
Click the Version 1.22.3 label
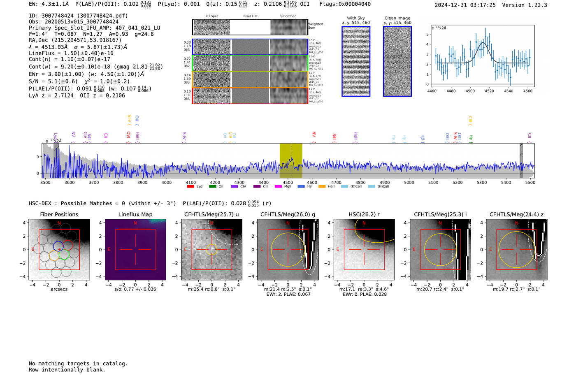coord(525,5)
